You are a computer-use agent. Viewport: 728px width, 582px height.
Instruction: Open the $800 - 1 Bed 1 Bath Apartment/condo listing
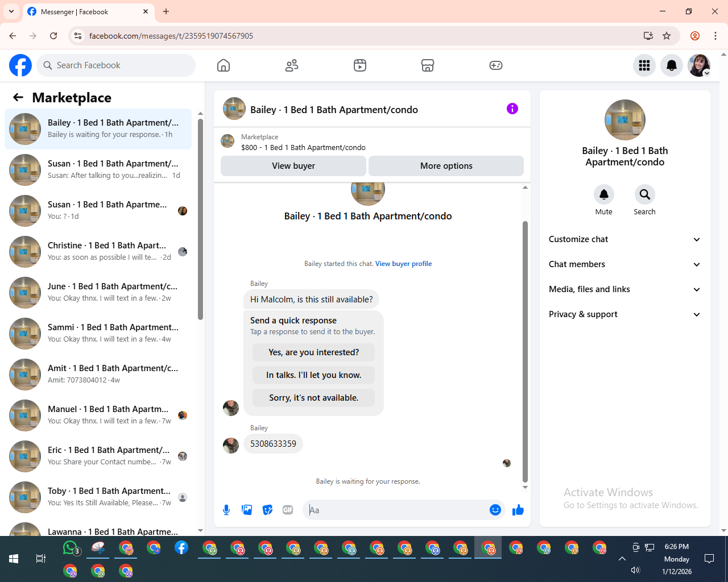(303, 147)
